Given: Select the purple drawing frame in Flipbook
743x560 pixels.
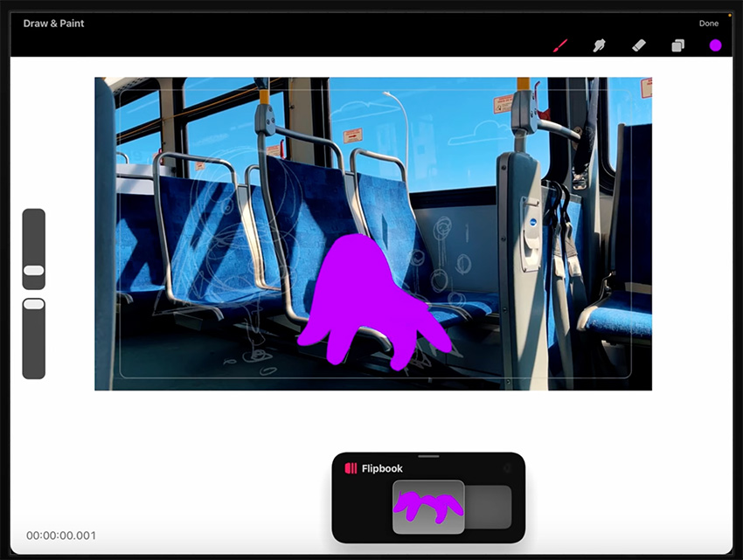Looking at the screenshot, I should coord(428,507).
